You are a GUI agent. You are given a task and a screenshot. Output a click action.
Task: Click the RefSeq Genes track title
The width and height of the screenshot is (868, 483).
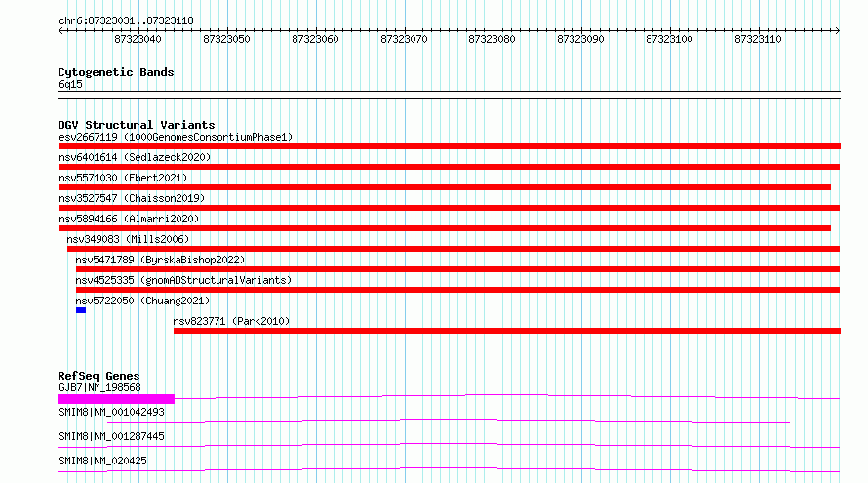pyautogui.click(x=99, y=376)
